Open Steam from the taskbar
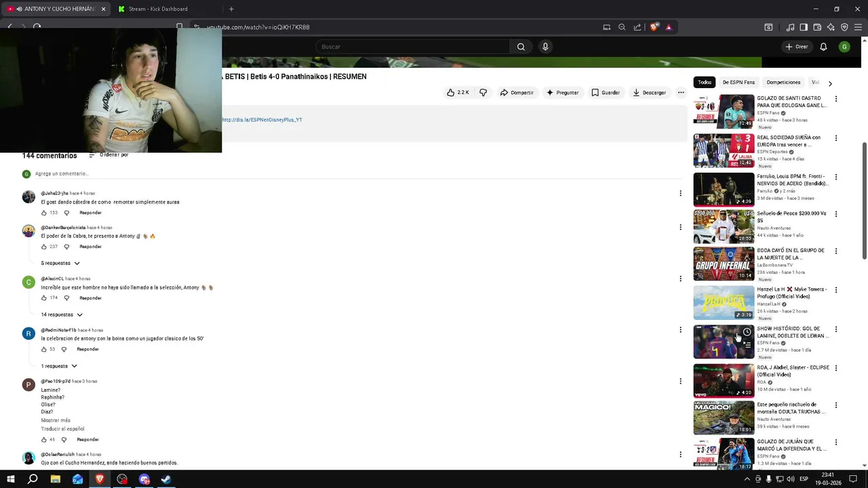This screenshot has width=868, height=488. tap(166, 479)
